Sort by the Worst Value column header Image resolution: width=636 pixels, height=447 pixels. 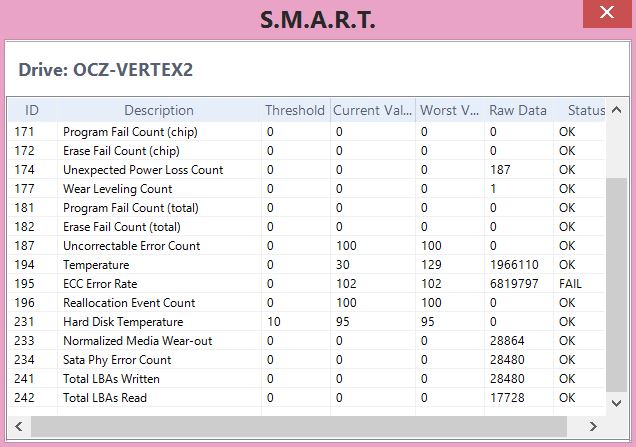point(449,110)
